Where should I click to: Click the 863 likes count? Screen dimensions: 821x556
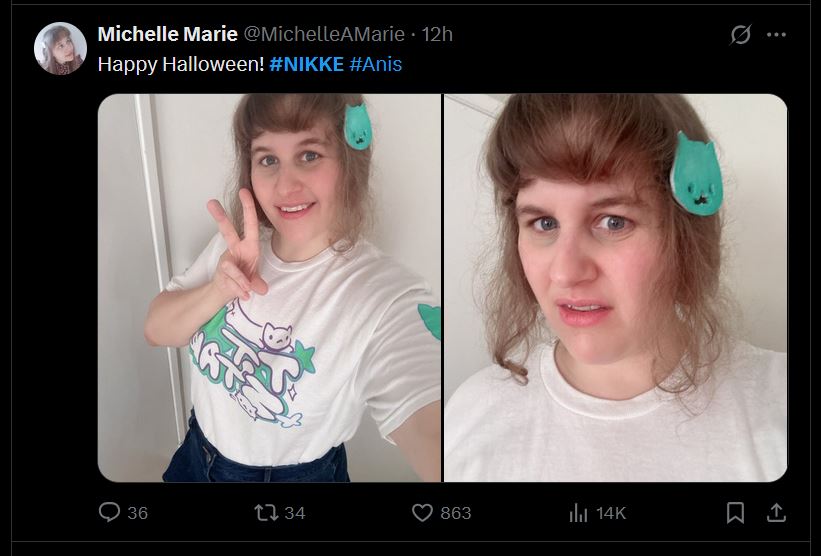pyautogui.click(x=456, y=513)
